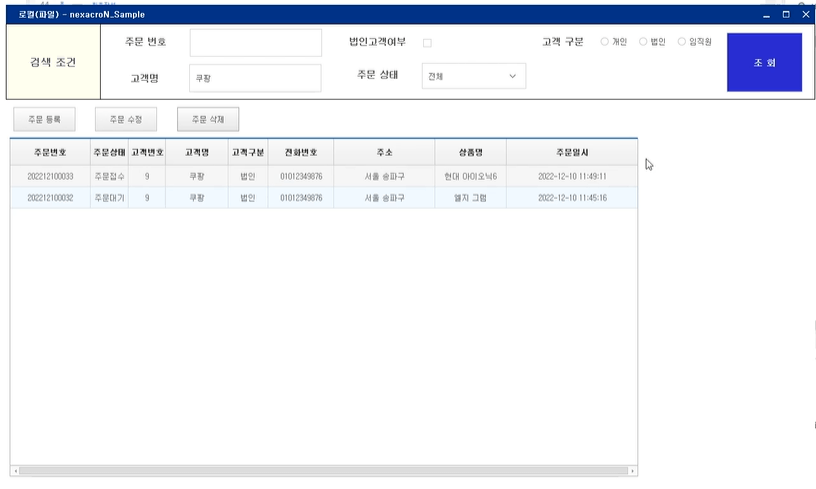
Task: Focus the 주문 번호 input field
Action: 256,43
